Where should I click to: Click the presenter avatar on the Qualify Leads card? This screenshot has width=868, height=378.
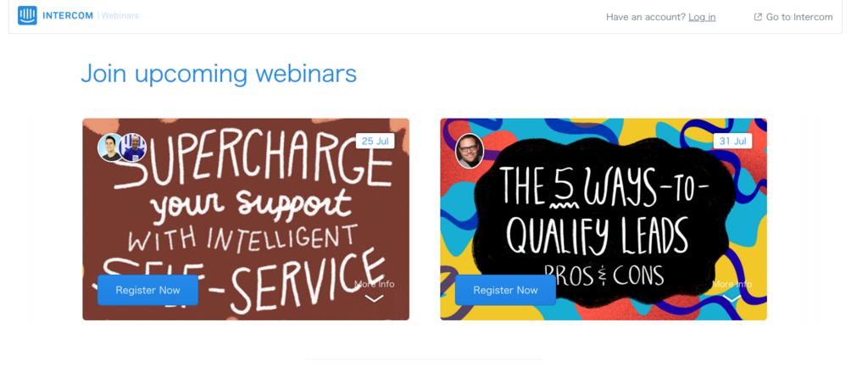pyautogui.click(x=470, y=151)
